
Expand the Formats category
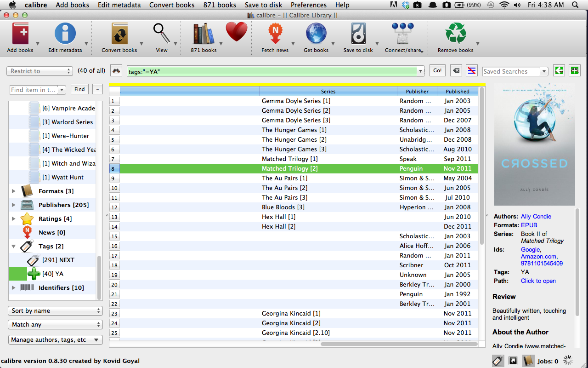(13, 191)
